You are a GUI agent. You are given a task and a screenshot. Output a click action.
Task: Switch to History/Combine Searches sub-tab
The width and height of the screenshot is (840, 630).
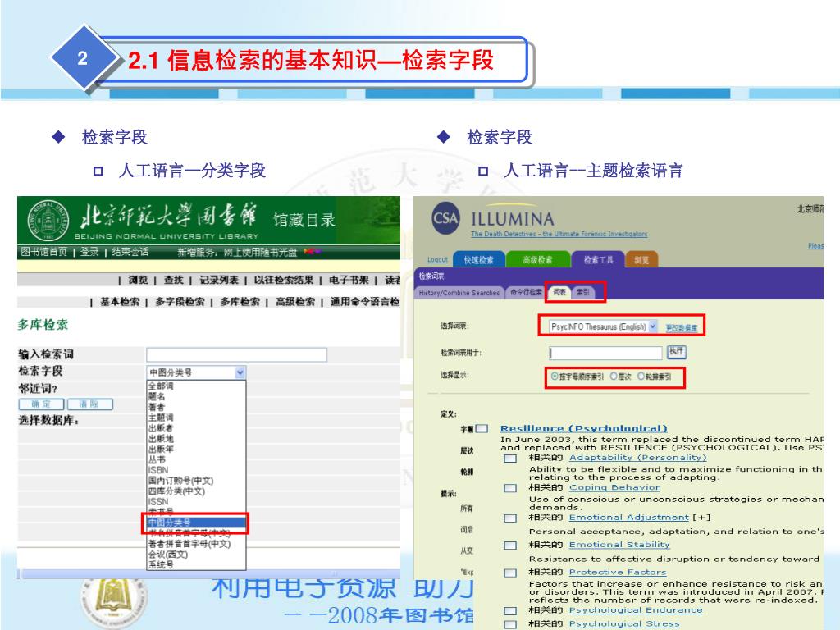459,293
